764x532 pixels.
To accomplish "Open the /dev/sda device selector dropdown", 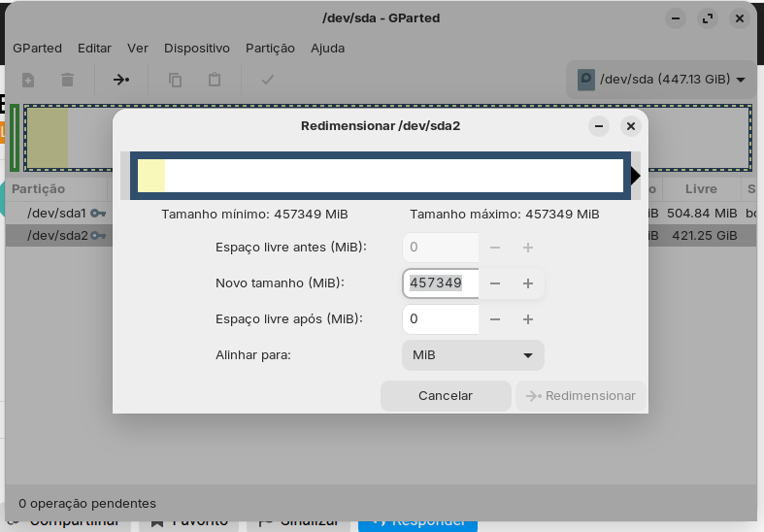I will coord(661,80).
